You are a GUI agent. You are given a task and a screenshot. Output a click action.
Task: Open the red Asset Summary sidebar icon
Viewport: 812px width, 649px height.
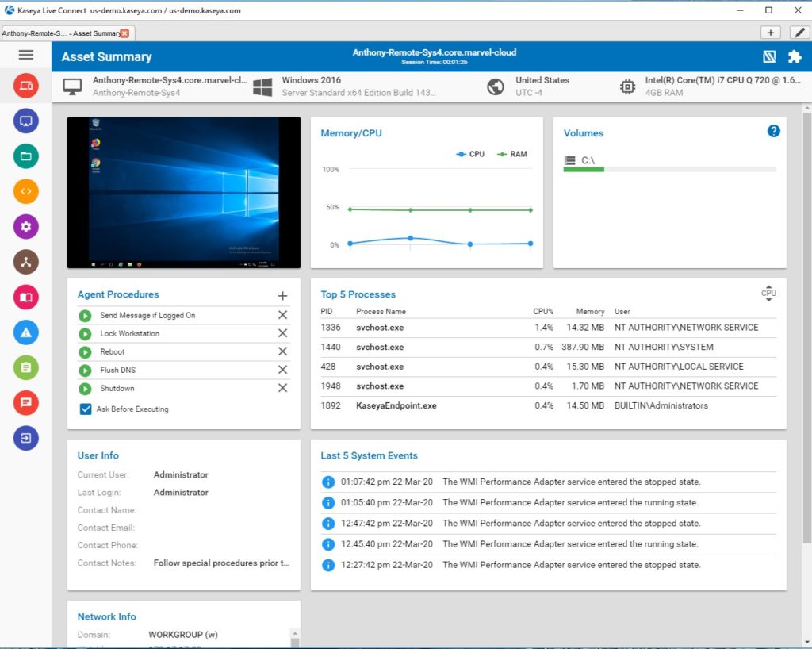click(x=26, y=86)
